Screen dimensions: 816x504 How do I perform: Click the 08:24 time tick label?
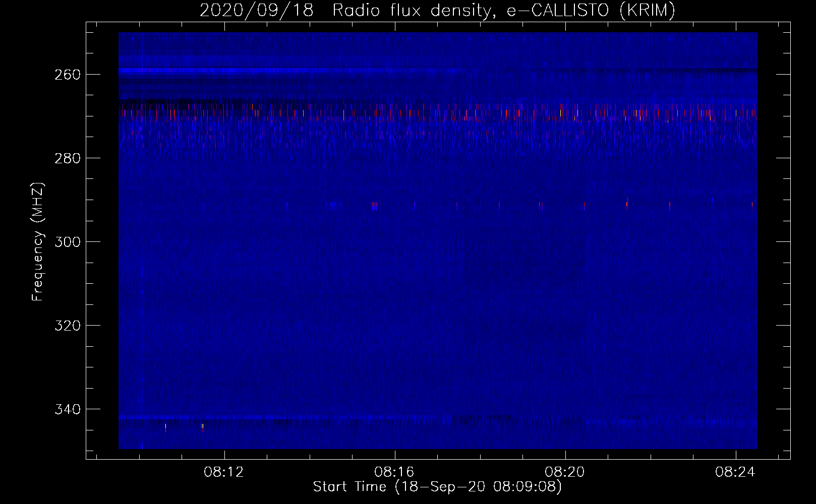[x=735, y=472]
